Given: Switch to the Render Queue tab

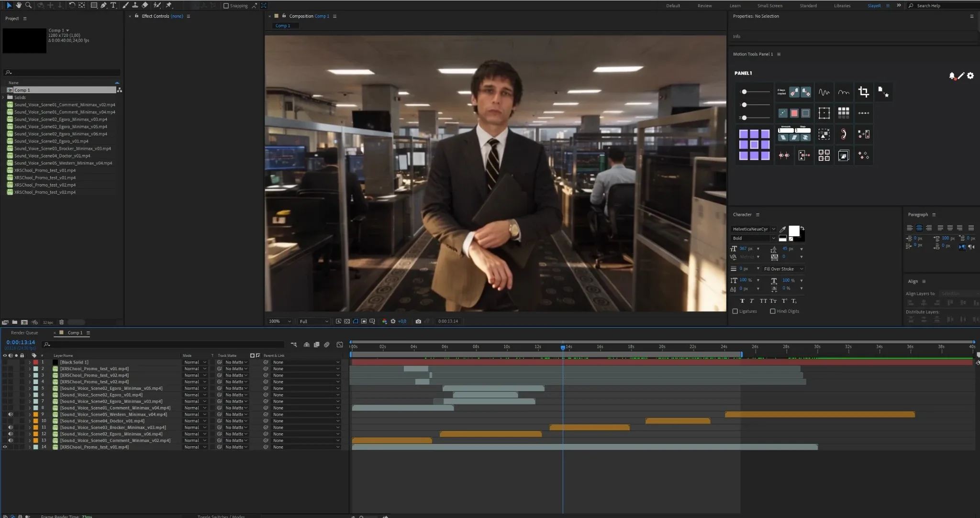Looking at the screenshot, I should point(24,333).
